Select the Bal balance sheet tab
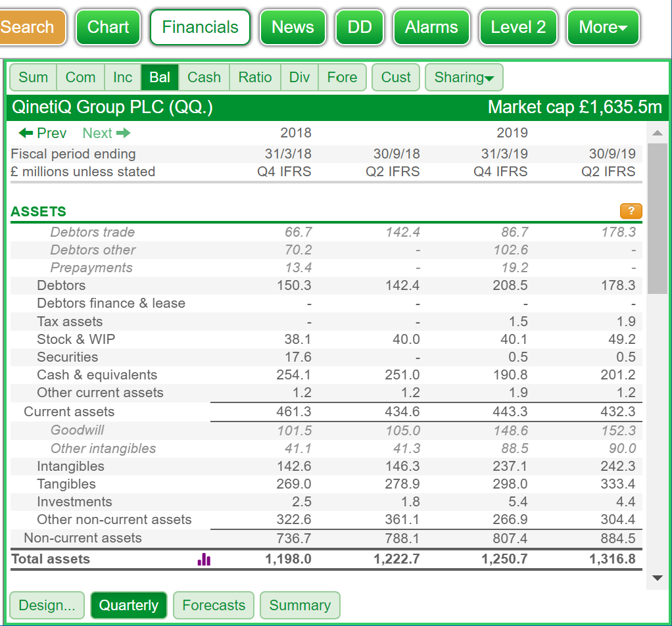 coord(159,77)
